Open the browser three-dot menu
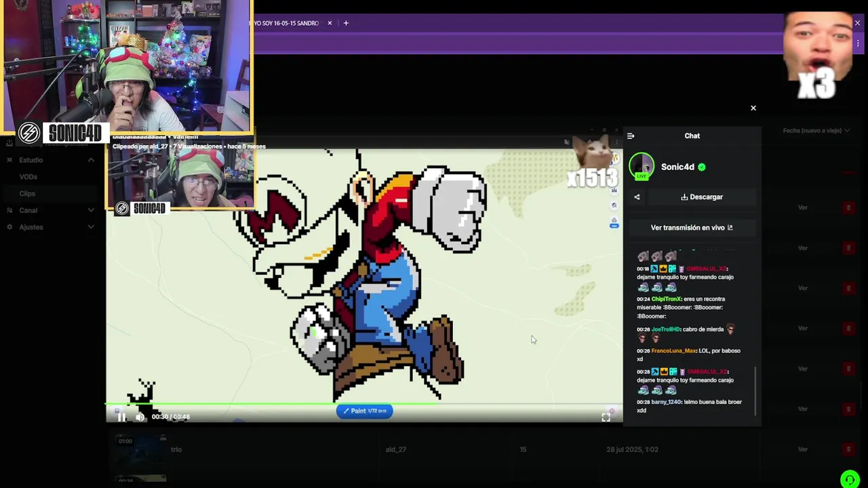Screen dimensions: 868x488 coord(857,43)
